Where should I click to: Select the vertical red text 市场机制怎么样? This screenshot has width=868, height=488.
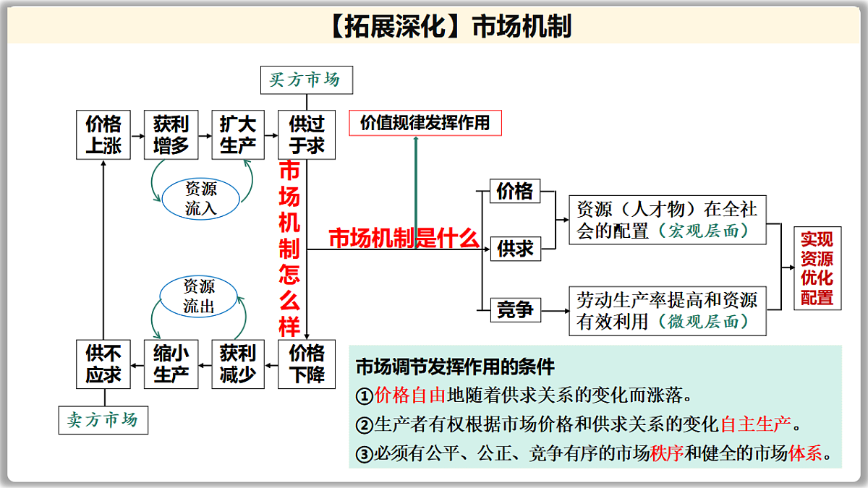289,249
